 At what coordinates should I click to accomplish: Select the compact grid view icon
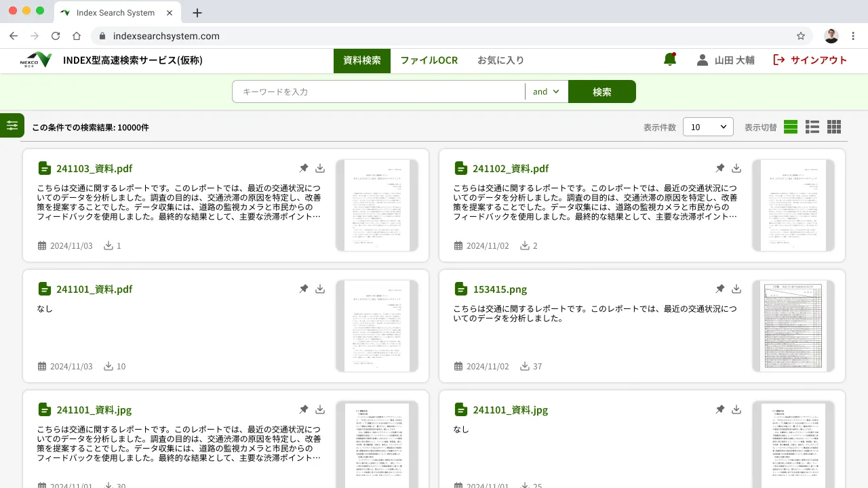(833, 126)
